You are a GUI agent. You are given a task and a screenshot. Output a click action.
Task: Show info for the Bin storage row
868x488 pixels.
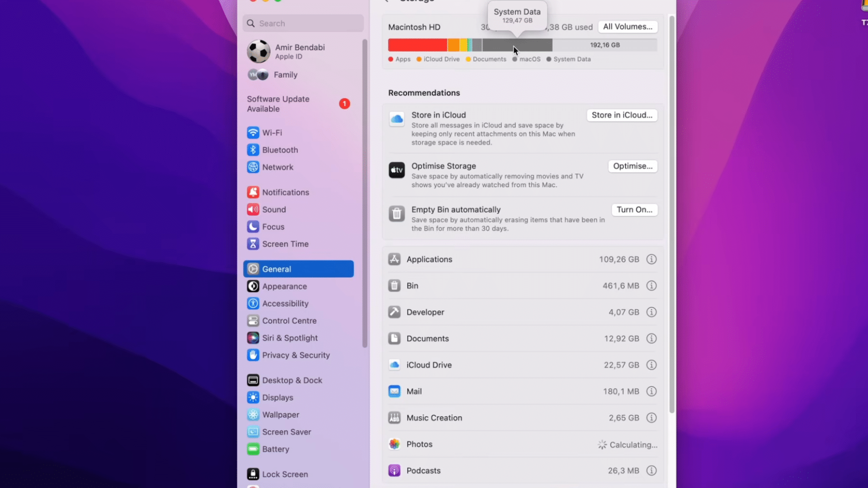pos(651,286)
